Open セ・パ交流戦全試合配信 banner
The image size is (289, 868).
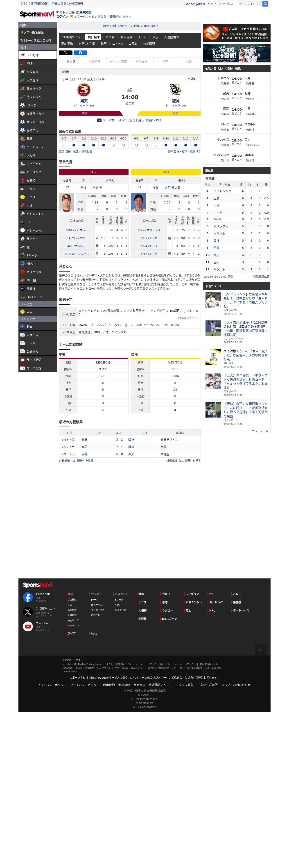coord(237,54)
